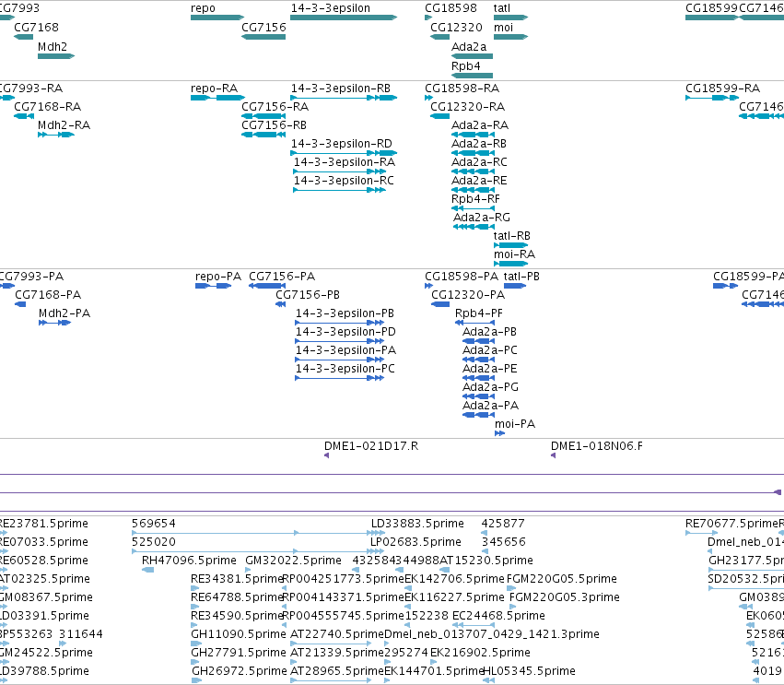Screen dimensions: 784x685
Task: Open the 14-3-3epsilon-RA transcript label
Action: click(x=345, y=162)
